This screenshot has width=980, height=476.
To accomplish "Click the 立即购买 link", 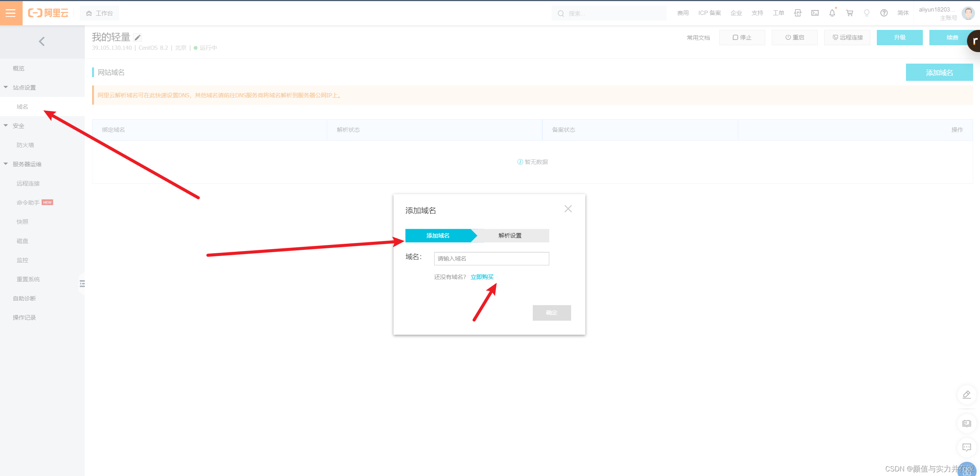I will 482,277.
